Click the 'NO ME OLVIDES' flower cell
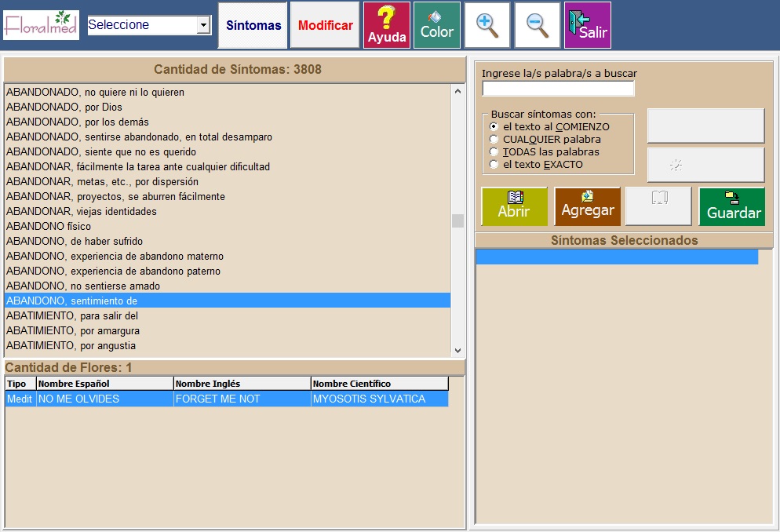This screenshot has height=532, width=780. 105,399
